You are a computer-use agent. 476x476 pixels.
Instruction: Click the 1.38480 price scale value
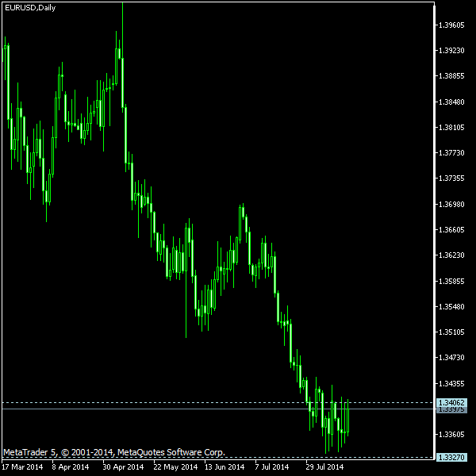click(451, 102)
